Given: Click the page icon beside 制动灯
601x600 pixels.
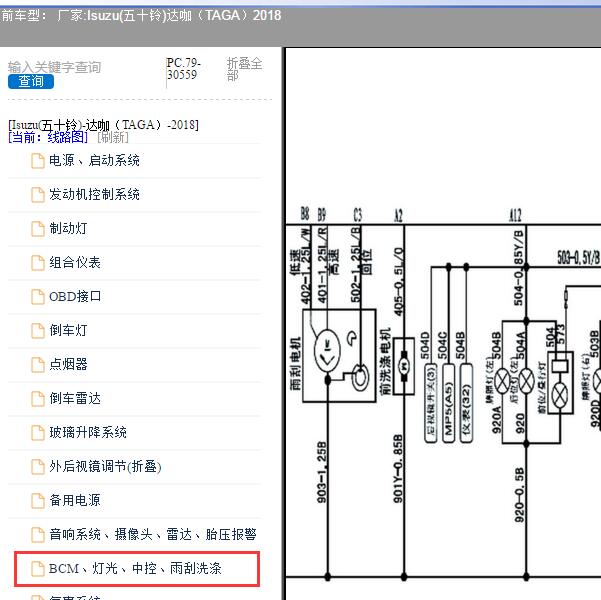Looking at the screenshot, I should coord(38,229).
